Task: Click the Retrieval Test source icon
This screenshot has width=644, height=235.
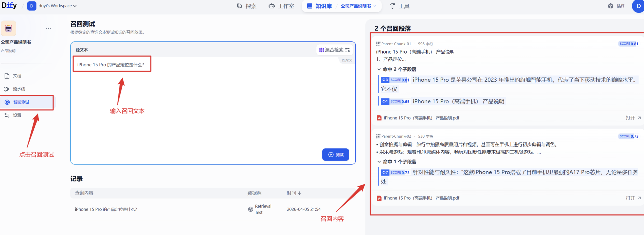Action: point(250,209)
